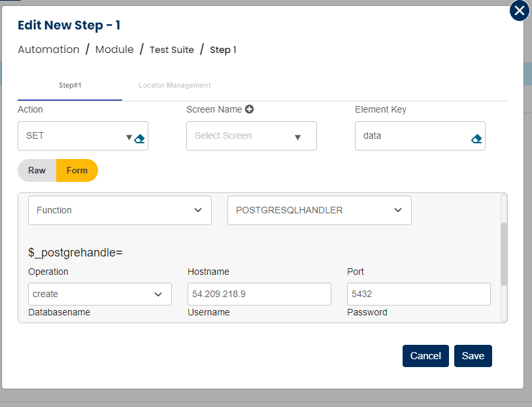Viewport: 532px width, 407px height.
Task: Close the Edit New Step dialog
Action: (x=519, y=10)
